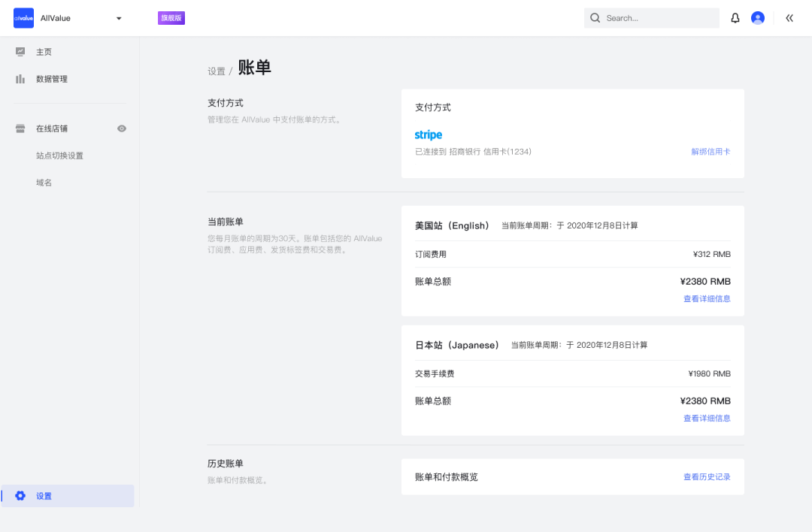Unbind the credit card via 解绑信用卡
The height and width of the screenshot is (532, 812).
coord(710,151)
